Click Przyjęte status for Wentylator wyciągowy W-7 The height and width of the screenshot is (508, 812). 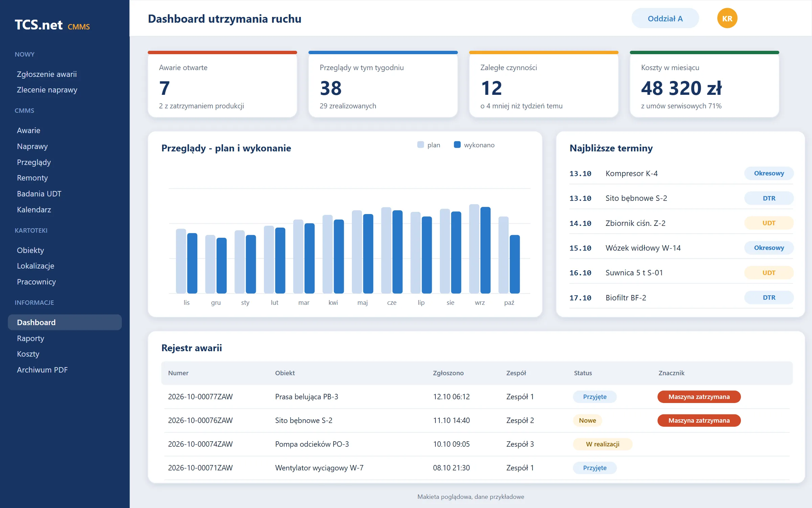click(x=595, y=468)
